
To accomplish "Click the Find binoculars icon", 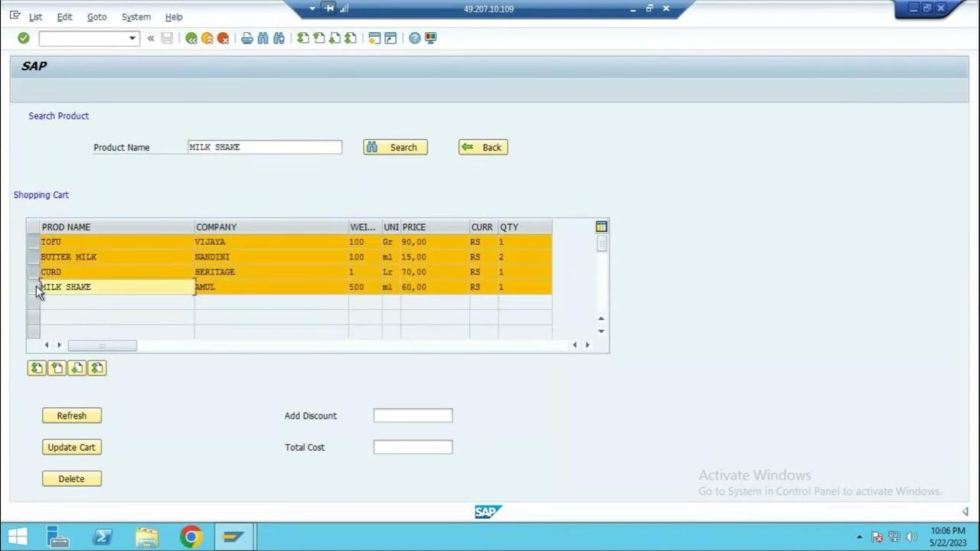I will point(263,38).
